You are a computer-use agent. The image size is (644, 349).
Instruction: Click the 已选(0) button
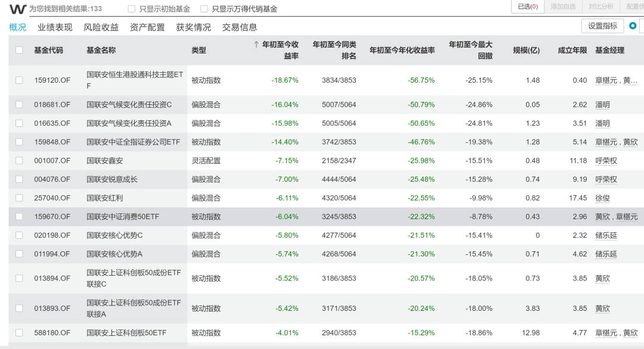(528, 7)
